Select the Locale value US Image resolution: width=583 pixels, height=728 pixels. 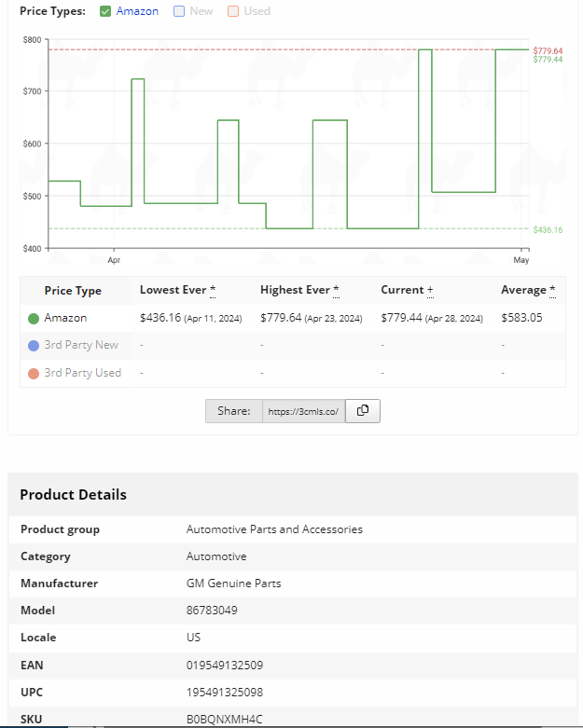tap(193, 637)
